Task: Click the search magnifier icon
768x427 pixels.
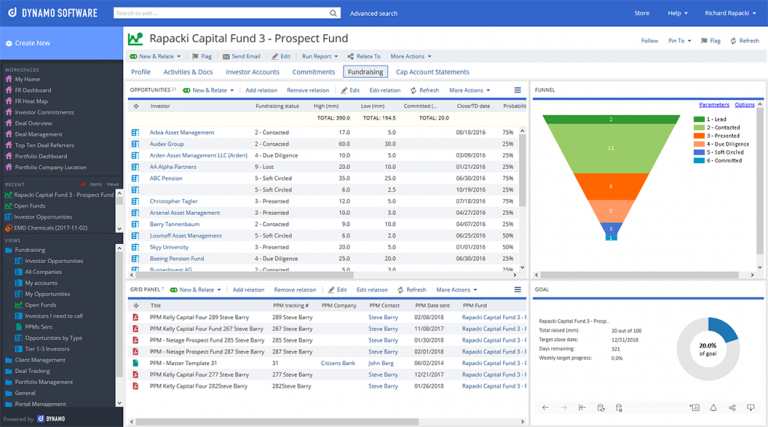Action: tap(333, 13)
